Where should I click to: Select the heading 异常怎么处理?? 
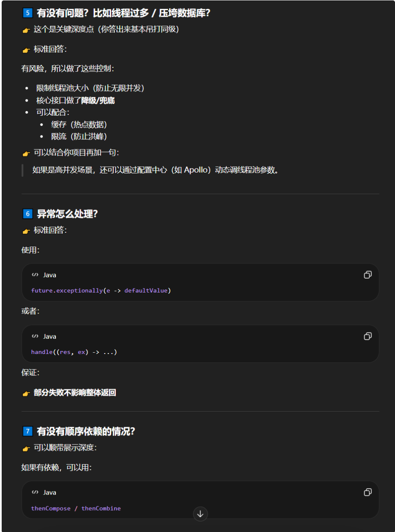[67, 214]
